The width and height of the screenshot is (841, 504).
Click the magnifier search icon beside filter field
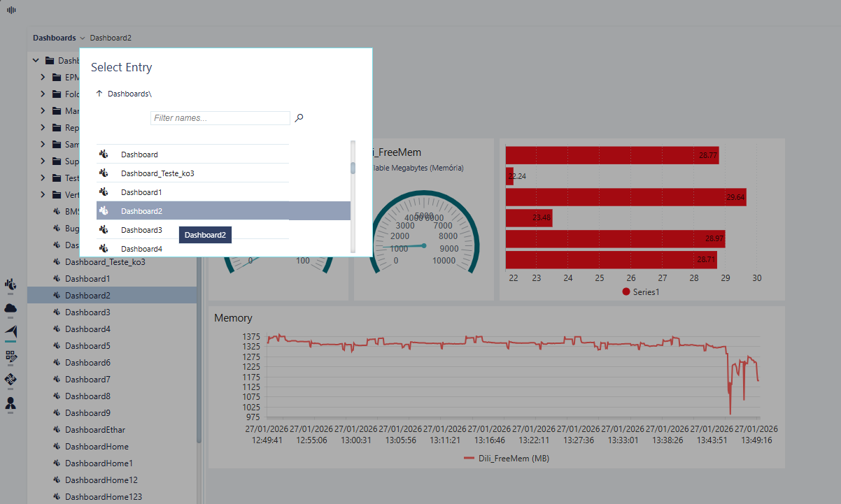tap(299, 118)
